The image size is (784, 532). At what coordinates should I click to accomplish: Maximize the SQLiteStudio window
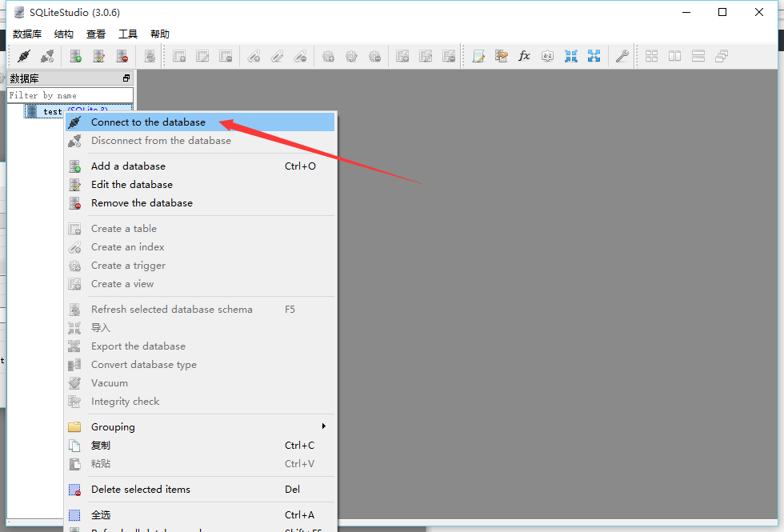click(722, 12)
